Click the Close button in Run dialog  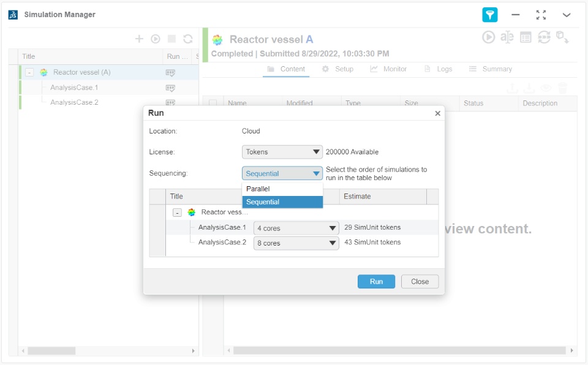tap(420, 281)
